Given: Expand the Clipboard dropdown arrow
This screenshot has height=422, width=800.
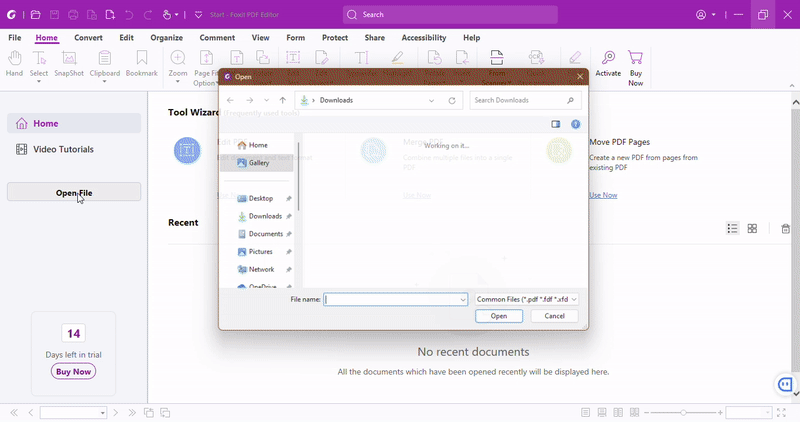Looking at the screenshot, I should 105,82.
